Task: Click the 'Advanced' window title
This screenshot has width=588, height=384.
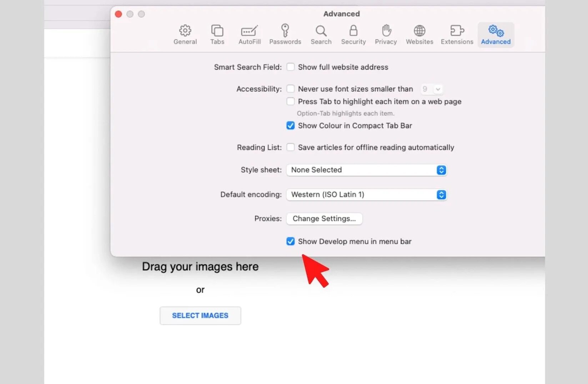Action: tap(342, 14)
